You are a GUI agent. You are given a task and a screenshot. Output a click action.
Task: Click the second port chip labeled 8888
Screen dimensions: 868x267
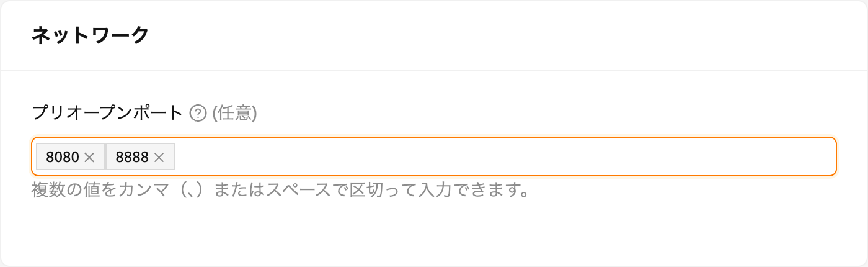pos(141,156)
